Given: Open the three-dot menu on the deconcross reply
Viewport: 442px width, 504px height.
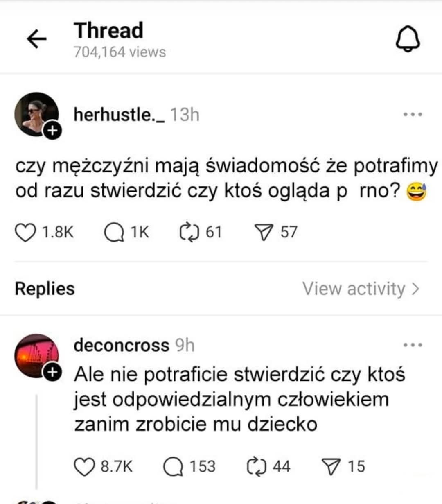Looking at the screenshot, I should pyautogui.click(x=412, y=345).
